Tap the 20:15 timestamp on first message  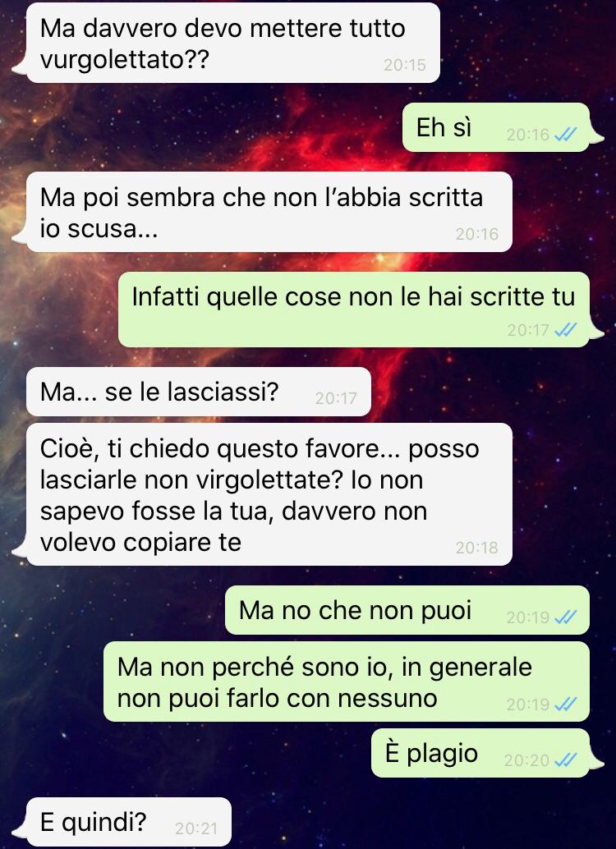405,65
